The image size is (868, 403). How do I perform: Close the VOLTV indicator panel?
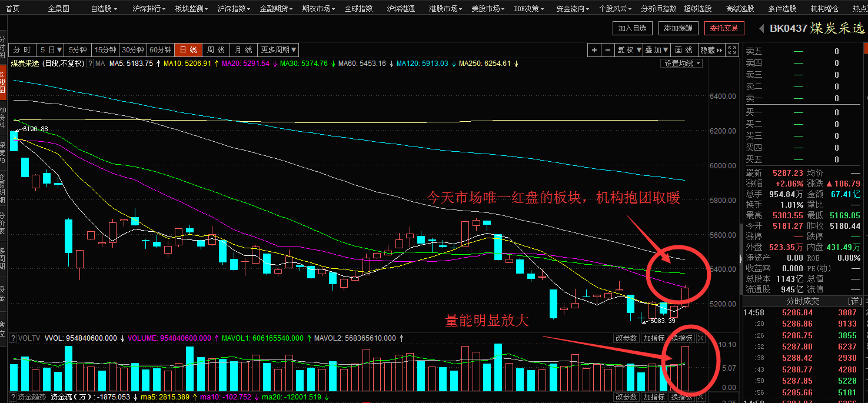pos(700,338)
